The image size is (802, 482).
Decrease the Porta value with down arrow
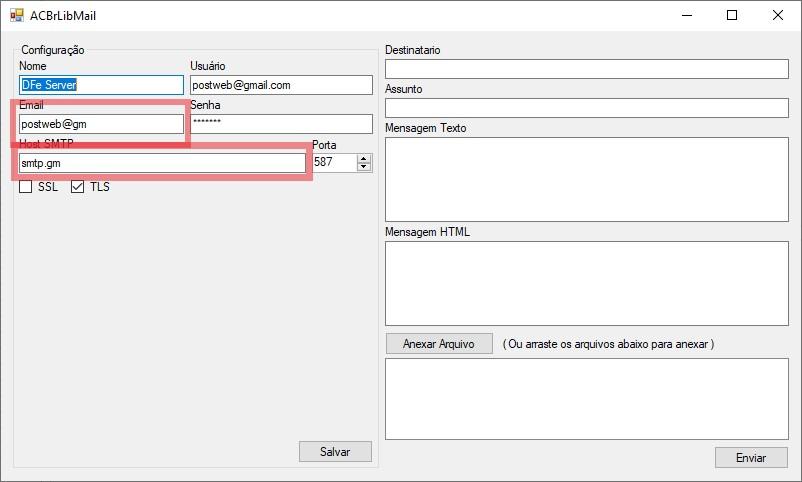point(364,167)
